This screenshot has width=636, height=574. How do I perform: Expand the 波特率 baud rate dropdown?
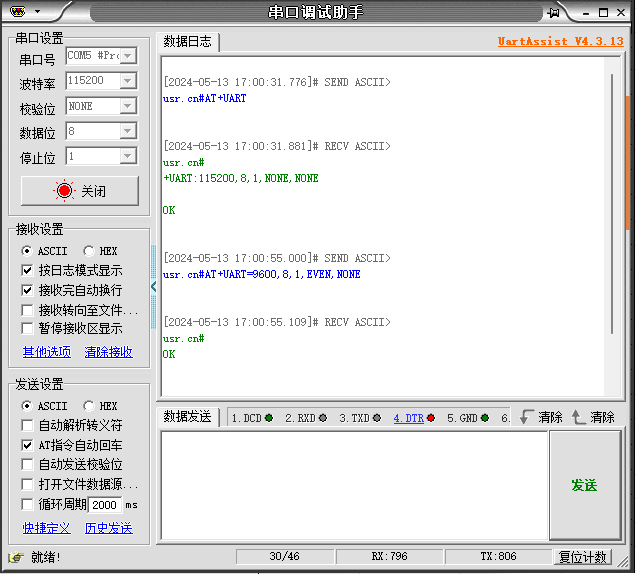(128, 81)
